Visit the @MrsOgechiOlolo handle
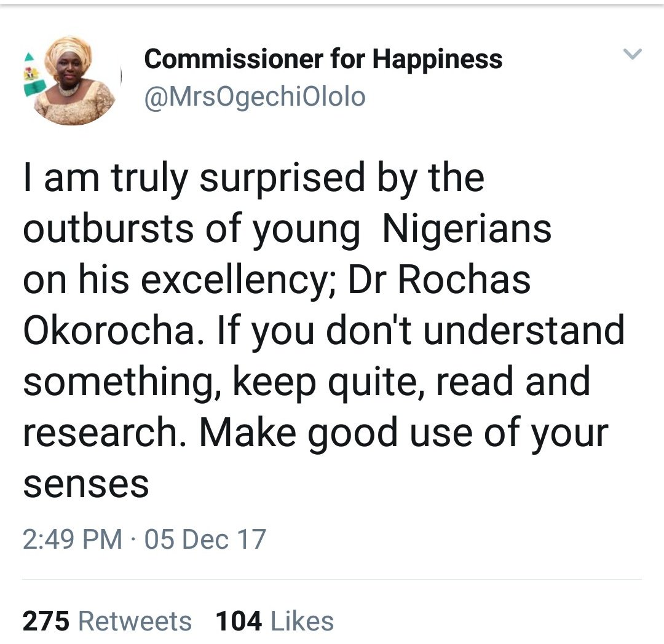 point(254,96)
